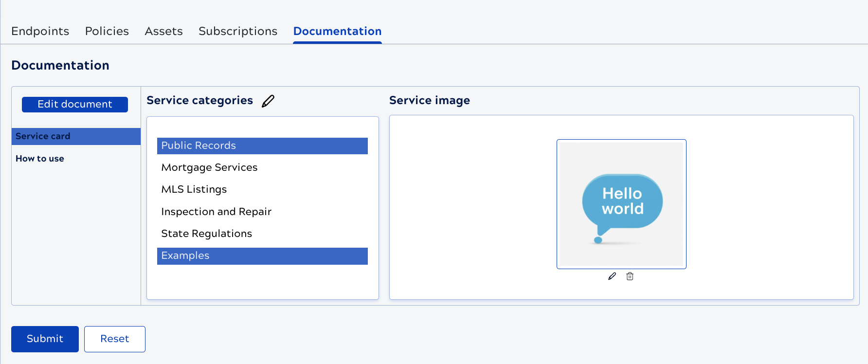
Task: Go to the Assets tab
Action: (163, 31)
